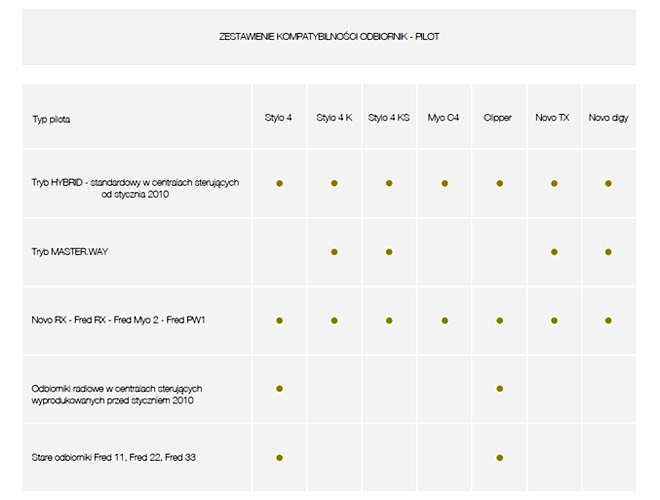Click the Stylo 4 K dot in MASTER.WAY row
This screenshot has width=660, height=500.
pos(334,252)
